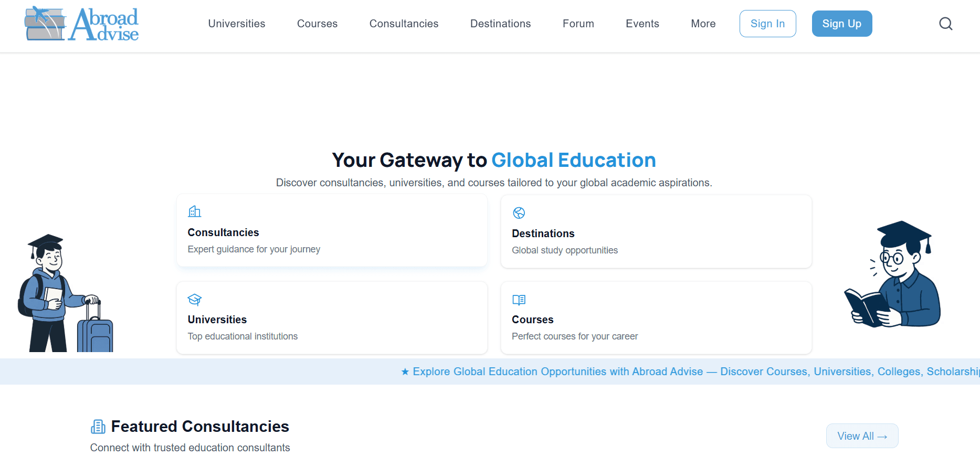980x456 pixels.
Task: Open the Universities card title
Action: pyautogui.click(x=217, y=320)
